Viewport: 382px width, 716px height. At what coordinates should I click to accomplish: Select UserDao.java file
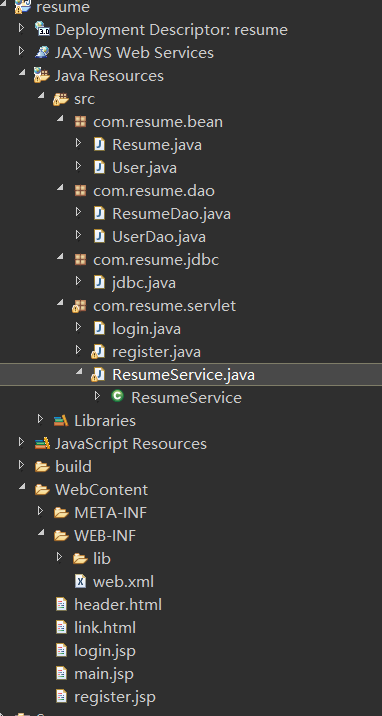click(x=159, y=237)
